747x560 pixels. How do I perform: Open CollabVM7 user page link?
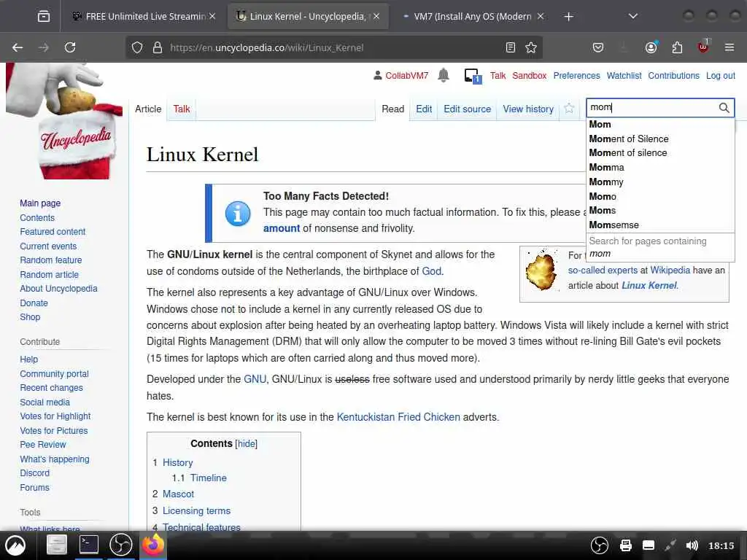click(406, 76)
